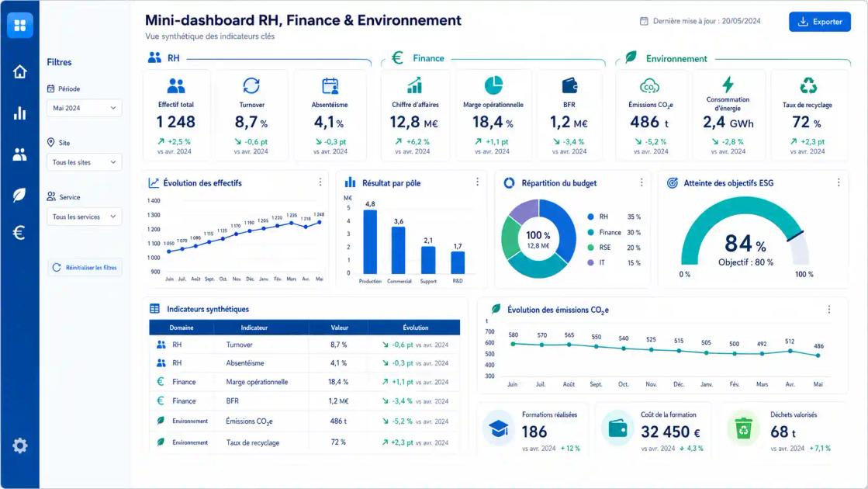Click the Répartition du budget donut icon
Screen dimensions: 868x489
coord(509,182)
